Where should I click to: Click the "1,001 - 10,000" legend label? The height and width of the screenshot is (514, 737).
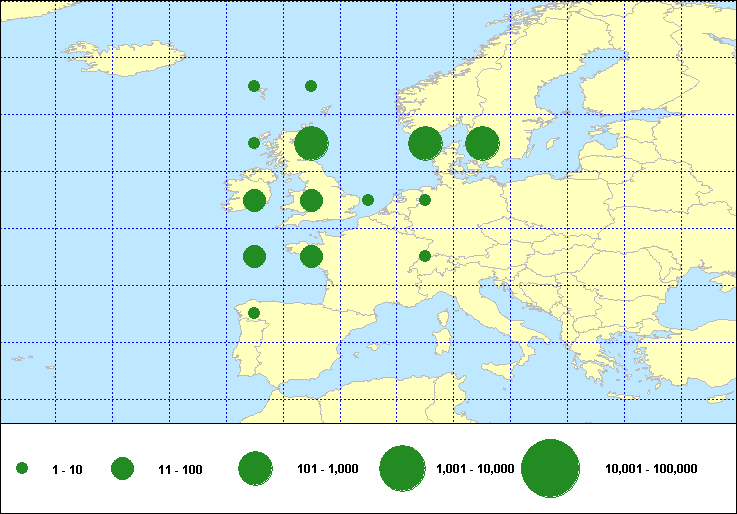(x=476, y=469)
